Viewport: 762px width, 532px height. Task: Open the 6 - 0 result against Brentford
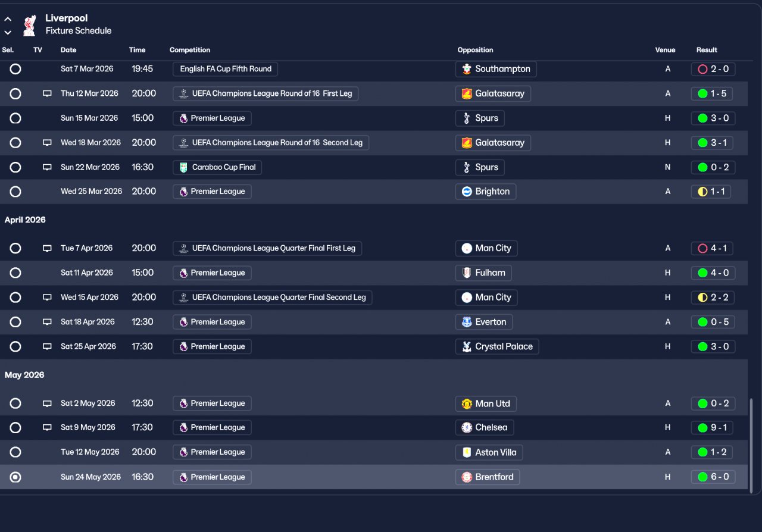[x=713, y=477]
